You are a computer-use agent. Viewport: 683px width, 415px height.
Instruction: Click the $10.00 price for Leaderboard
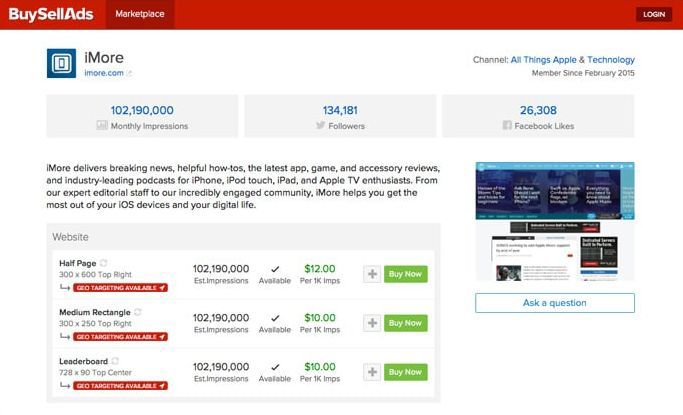pyautogui.click(x=320, y=367)
